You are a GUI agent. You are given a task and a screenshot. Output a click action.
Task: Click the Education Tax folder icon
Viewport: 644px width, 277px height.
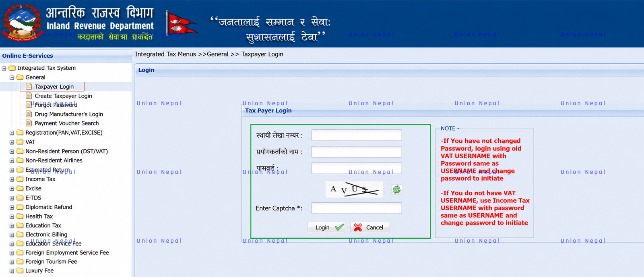[20, 225]
